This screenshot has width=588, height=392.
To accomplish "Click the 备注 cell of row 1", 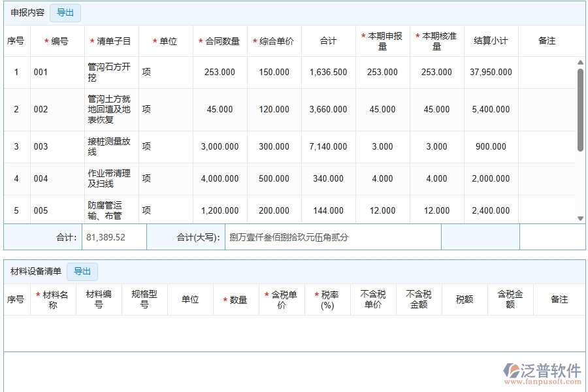I will tap(547, 72).
